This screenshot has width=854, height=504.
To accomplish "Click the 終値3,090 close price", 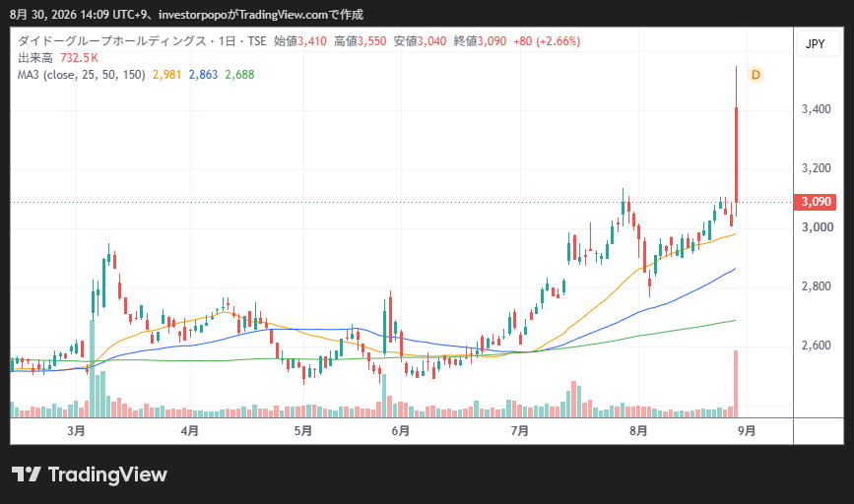I will 480,41.
